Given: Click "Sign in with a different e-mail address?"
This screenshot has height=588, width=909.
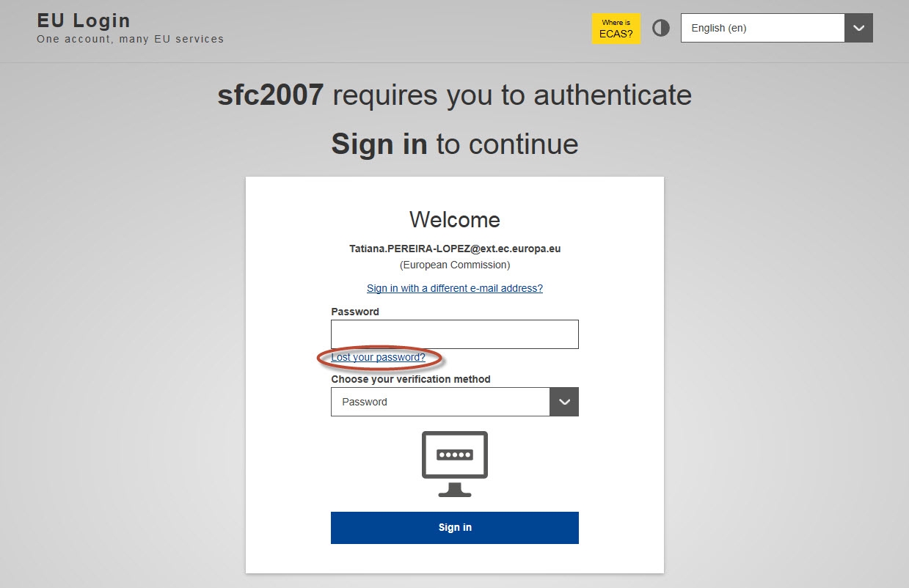Looking at the screenshot, I should coord(454,288).
